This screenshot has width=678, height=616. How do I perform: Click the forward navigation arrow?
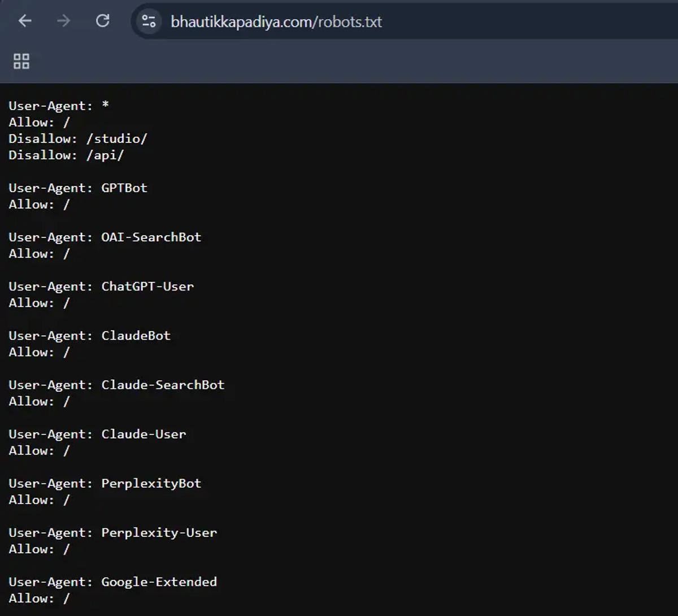point(64,21)
